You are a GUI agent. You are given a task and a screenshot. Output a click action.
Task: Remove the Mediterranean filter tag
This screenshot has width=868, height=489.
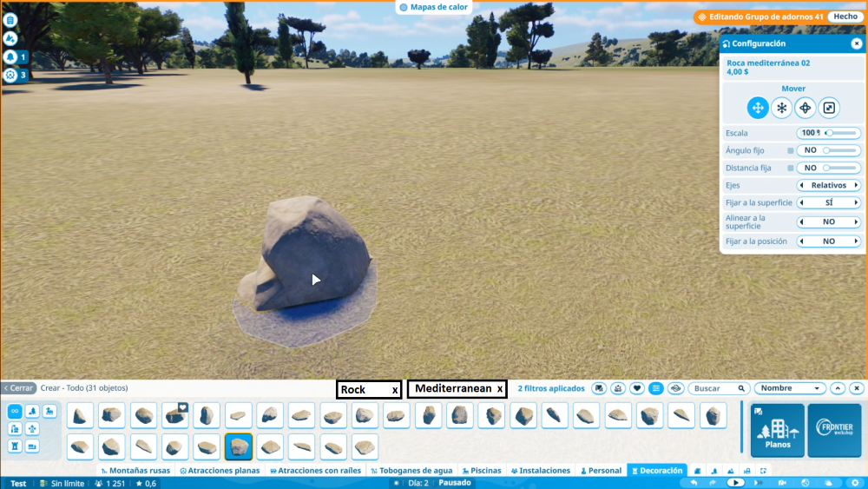[x=500, y=389]
